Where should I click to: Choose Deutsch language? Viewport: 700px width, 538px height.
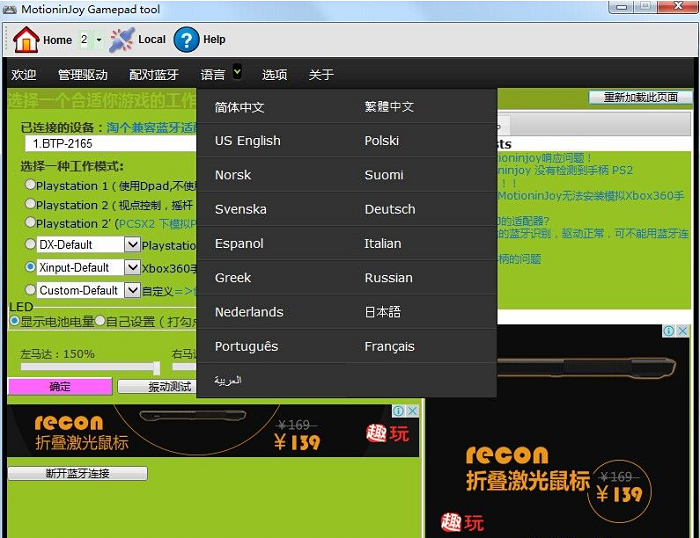point(390,209)
